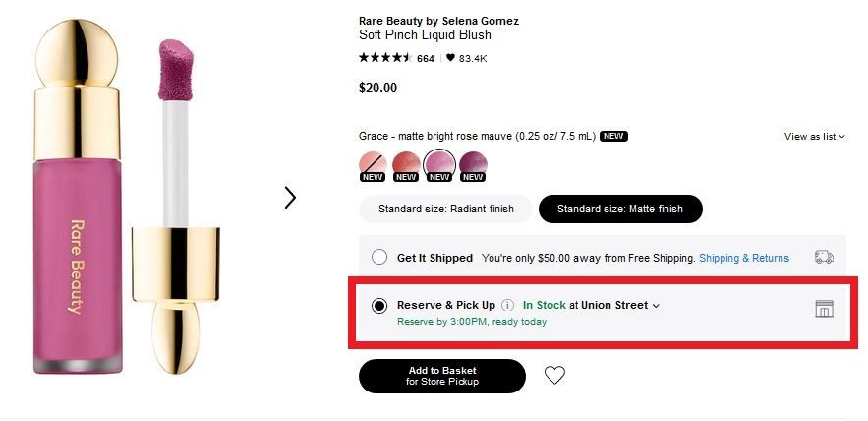Click the heart wishlist icon beside Add to Basket
Image resolution: width=868 pixels, height=421 pixels.
[x=554, y=375]
